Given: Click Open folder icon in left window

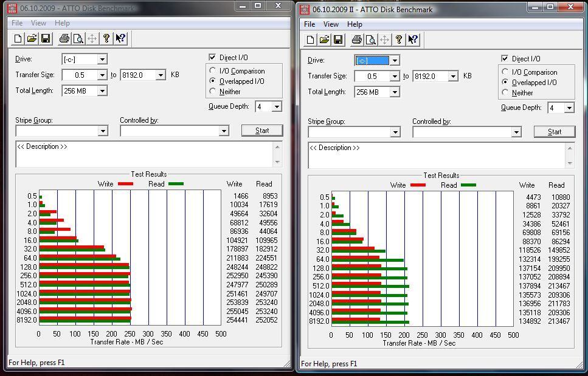Looking at the screenshot, I should (x=32, y=38).
